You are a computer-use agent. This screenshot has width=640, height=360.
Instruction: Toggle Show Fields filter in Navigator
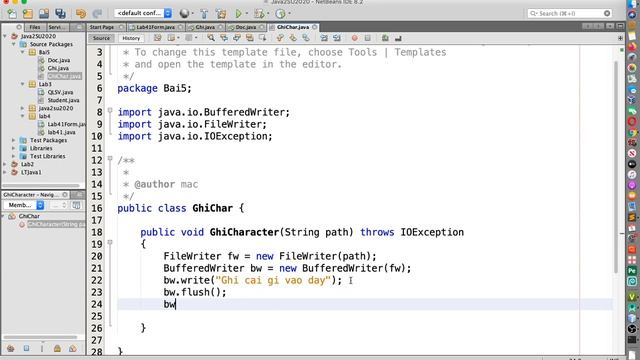click(26, 349)
